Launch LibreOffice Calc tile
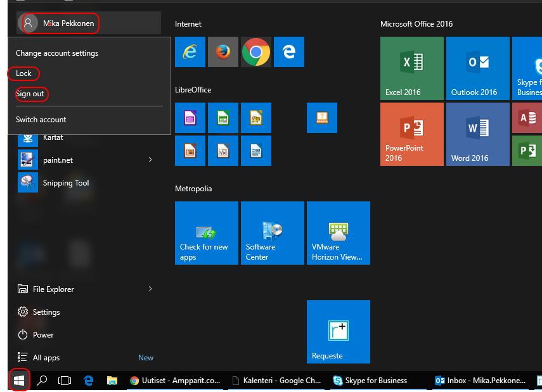 [x=223, y=118]
